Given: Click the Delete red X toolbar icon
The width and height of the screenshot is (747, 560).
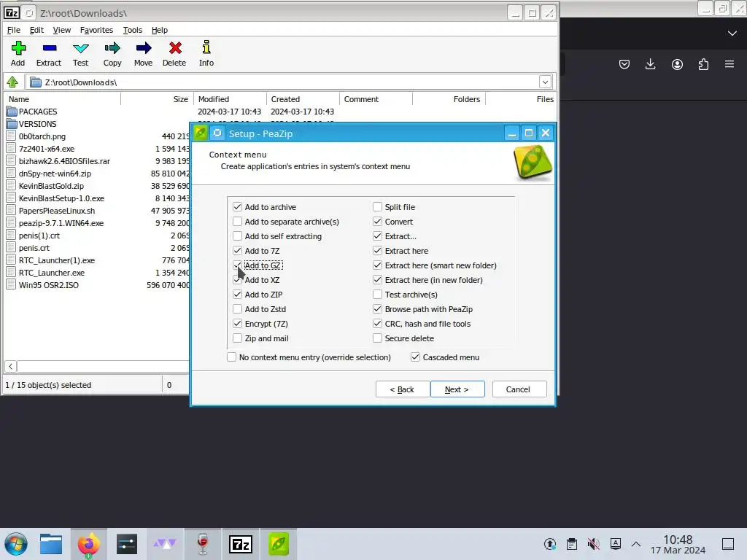Looking at the screenshot, I should 175,48.
